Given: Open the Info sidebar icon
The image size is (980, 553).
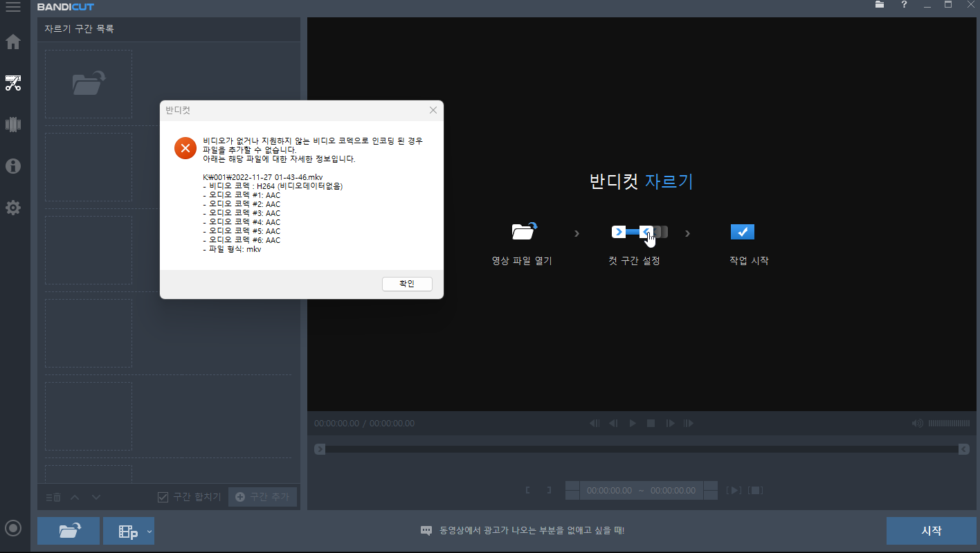Looking at the screenshot, I should coord(13,166).
